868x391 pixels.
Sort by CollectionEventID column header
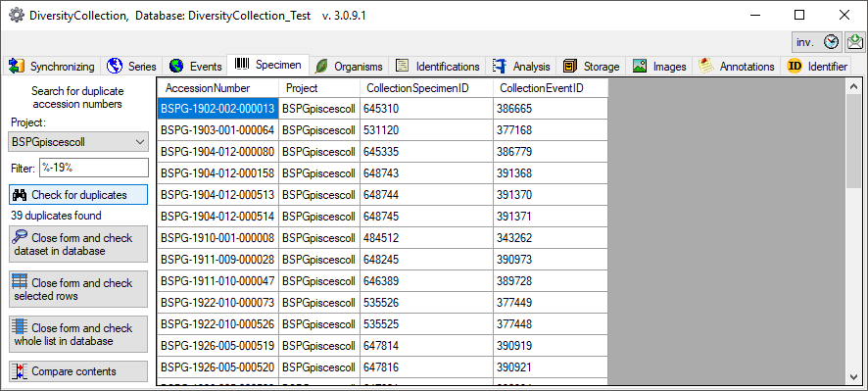551,88
